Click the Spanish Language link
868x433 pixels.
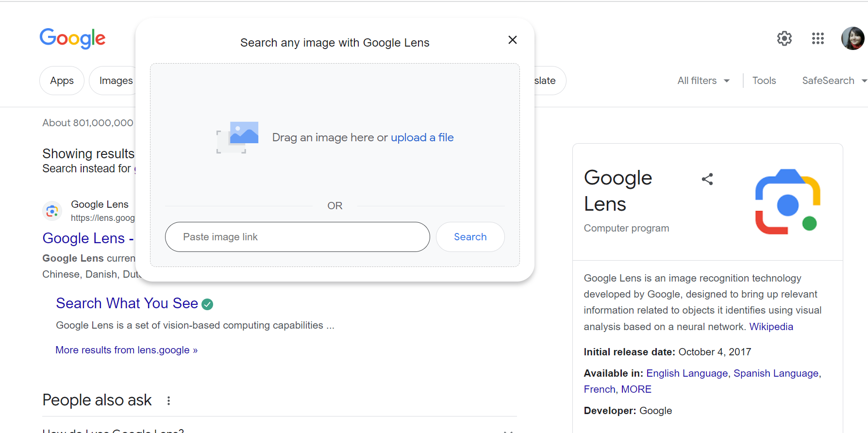[x=776, y=373]
